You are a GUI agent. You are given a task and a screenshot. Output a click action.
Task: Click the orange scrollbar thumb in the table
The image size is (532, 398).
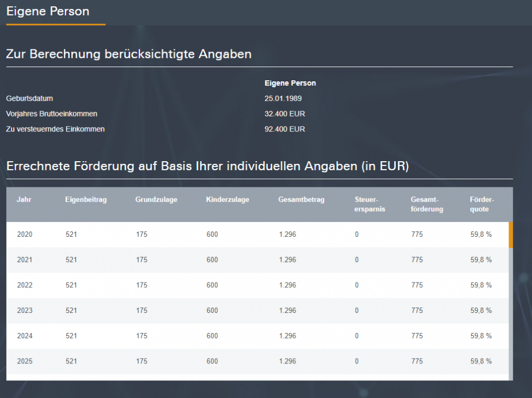(x=511, y=235)
